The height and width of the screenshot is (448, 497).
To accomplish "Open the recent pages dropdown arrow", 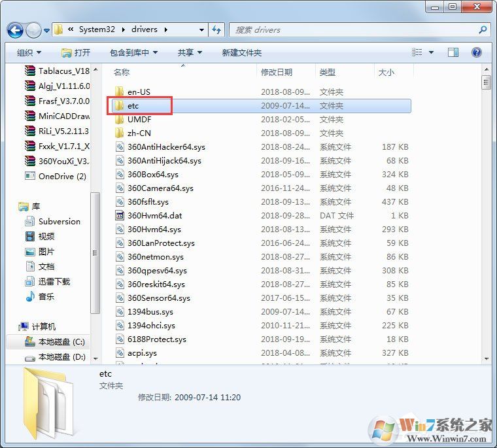I will [x=46, y=31].
